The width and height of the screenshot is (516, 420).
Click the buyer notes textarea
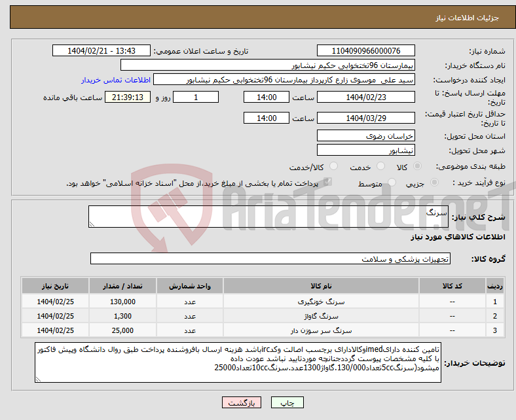238,362
